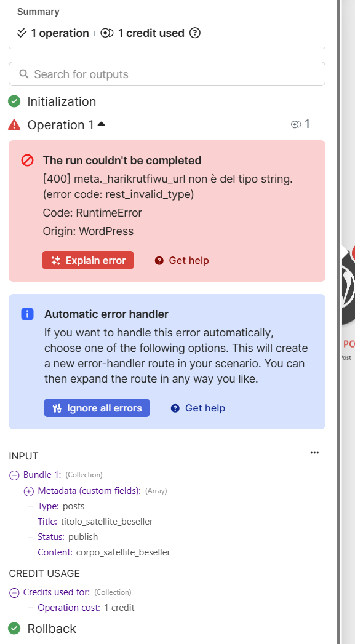Open Get help link in red error box

(x=181, y=260)
